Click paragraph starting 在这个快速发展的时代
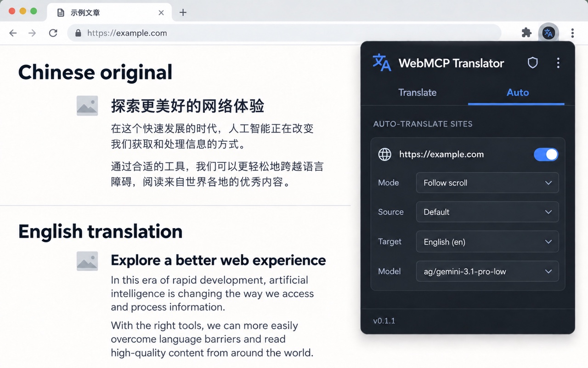Image resolution: width=588 pixels, height=368 pixels. [212, 136]
